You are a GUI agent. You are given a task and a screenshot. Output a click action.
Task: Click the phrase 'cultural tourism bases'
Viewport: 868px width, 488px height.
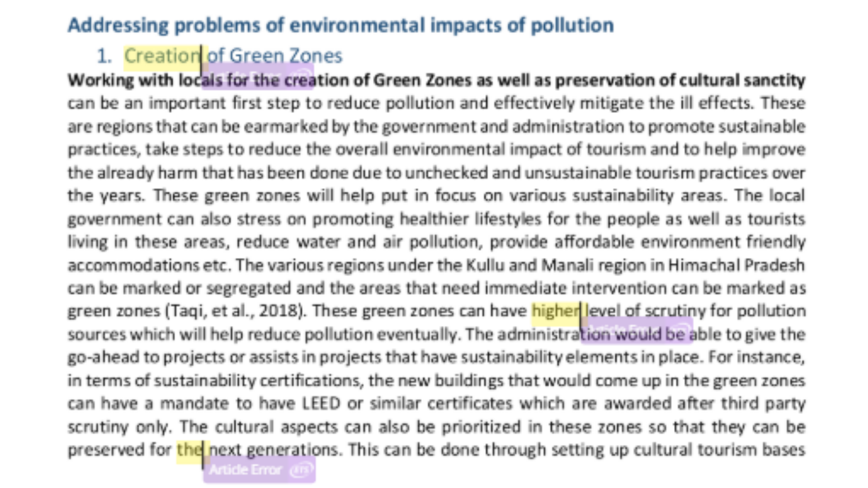(x=719, y=450)
